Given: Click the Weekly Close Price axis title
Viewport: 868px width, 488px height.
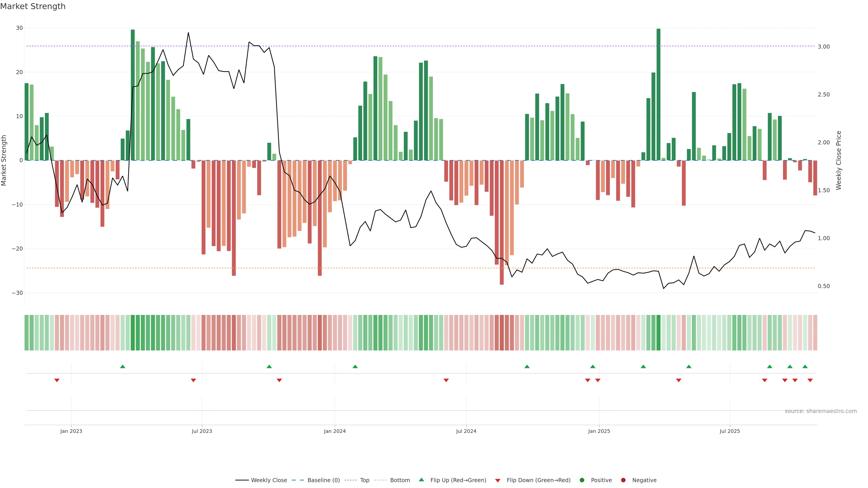Looking at the screenshot, I should tap(839, 160).
